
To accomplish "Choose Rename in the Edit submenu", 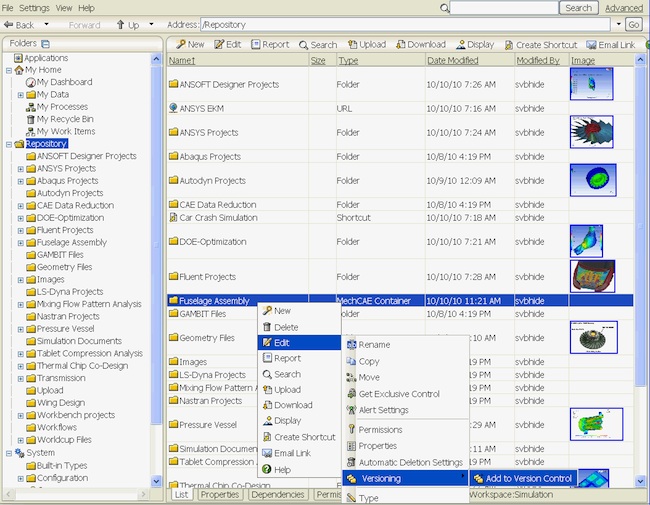I will (x=369, y=345).
